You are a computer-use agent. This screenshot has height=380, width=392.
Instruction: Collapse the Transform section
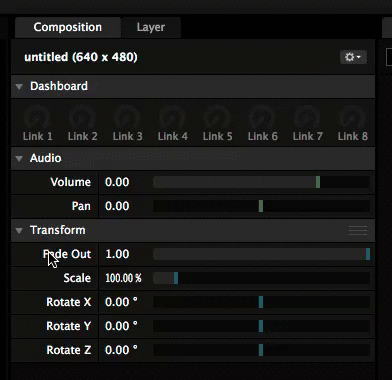[x=19, y=231]
